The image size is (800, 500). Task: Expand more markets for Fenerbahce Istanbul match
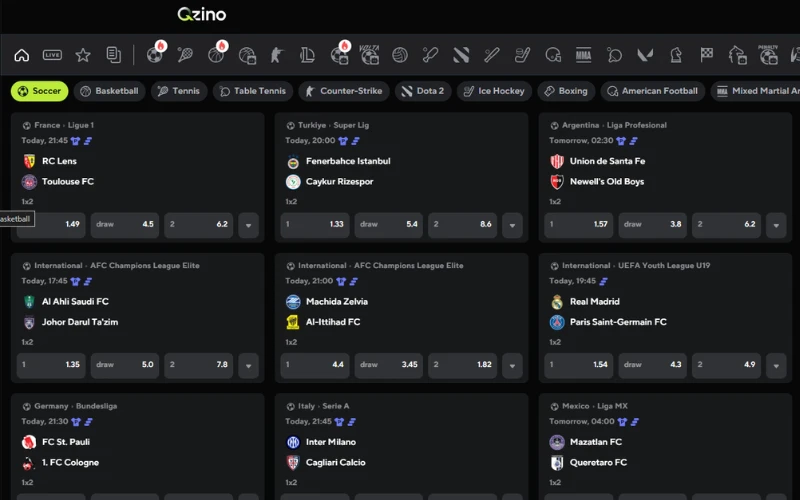tap(512, 225)
